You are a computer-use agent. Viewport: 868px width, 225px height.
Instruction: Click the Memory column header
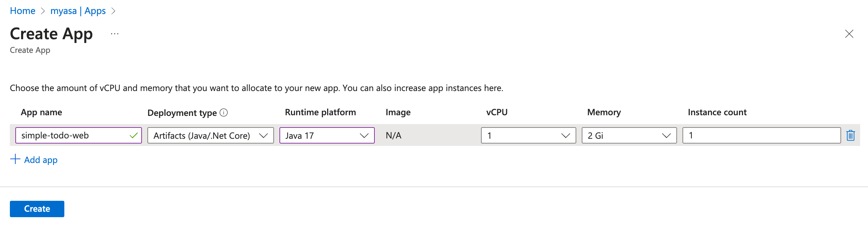604,112
